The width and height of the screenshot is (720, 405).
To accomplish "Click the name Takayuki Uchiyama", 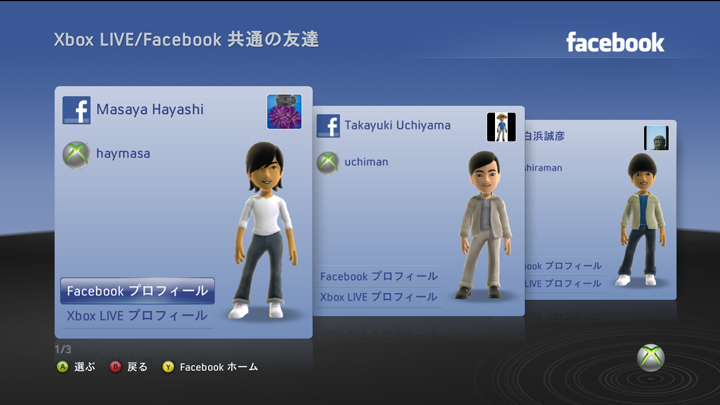I will pyautogui.click(x=397, y=125).
